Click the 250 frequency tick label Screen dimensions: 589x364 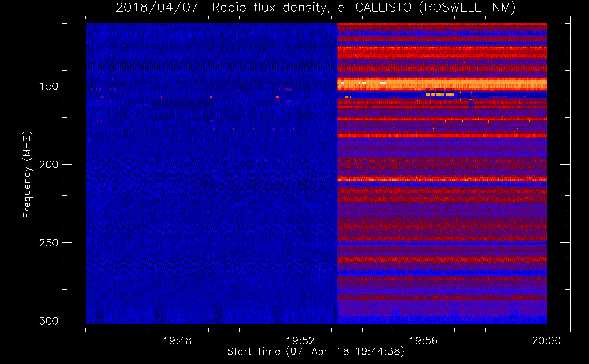pyautogui.click(x=49, y=243)
